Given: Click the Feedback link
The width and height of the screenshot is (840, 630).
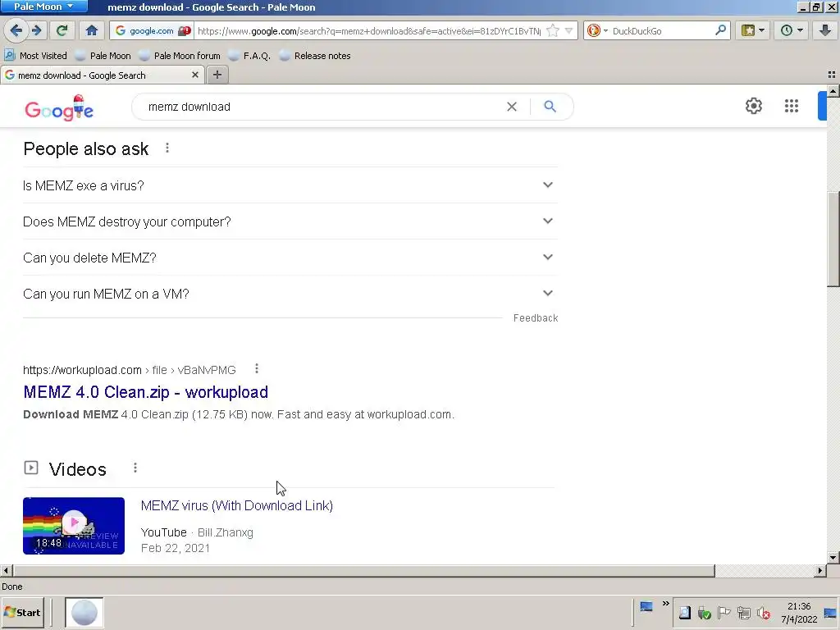Looking at the screenshot, I should click(535, 318).
